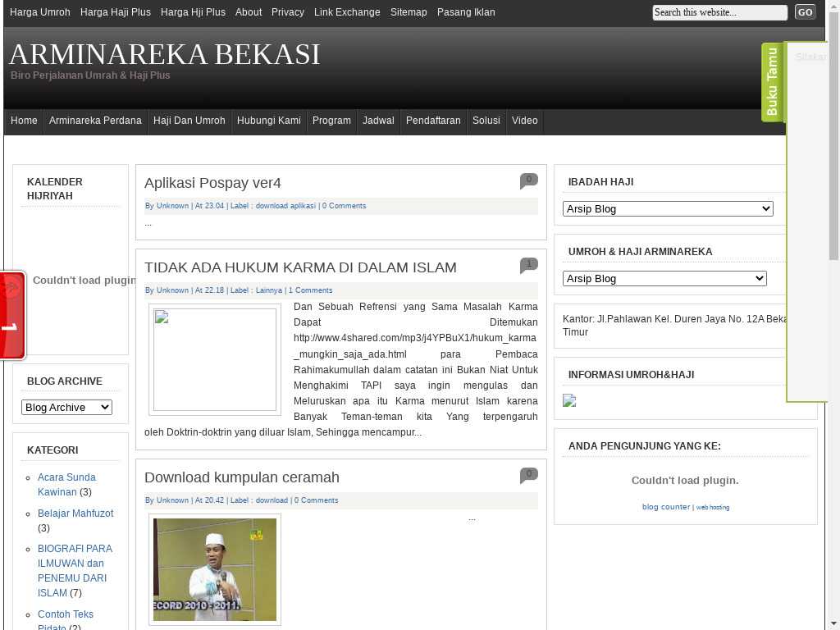
Task: Open the Belajar Mahfuzot category link
Action: click(75, 514)
